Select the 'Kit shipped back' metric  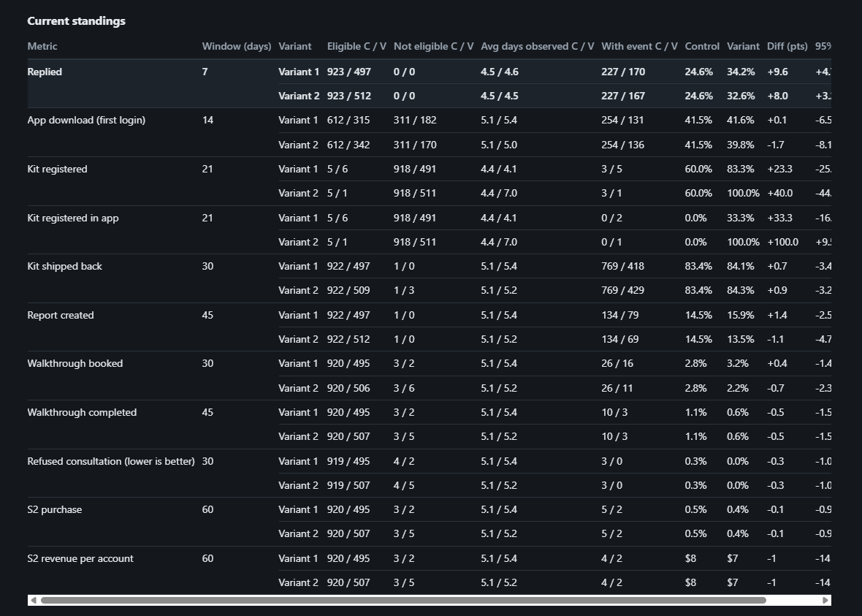65,266
